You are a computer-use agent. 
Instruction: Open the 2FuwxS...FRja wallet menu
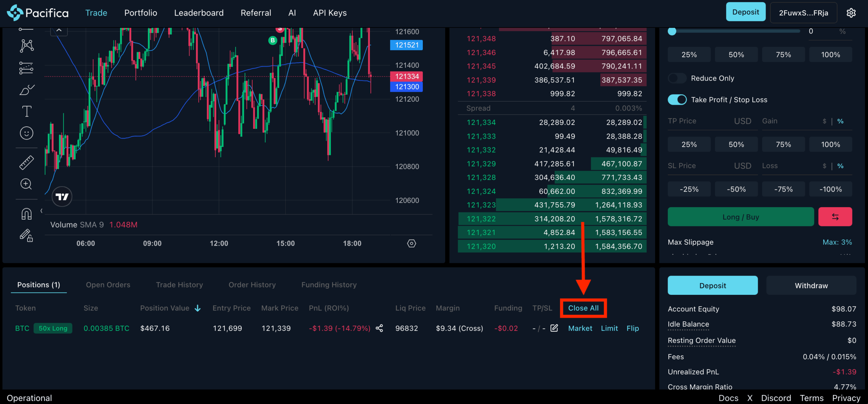click(x=803, y=13)
